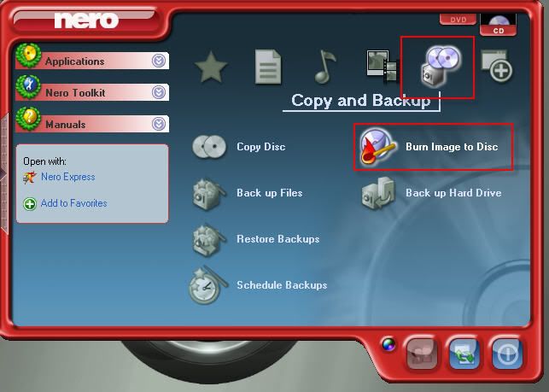Choose the Copy Disc task label
The width and height of the screenshot is (549, 392).
pos(261,147)
